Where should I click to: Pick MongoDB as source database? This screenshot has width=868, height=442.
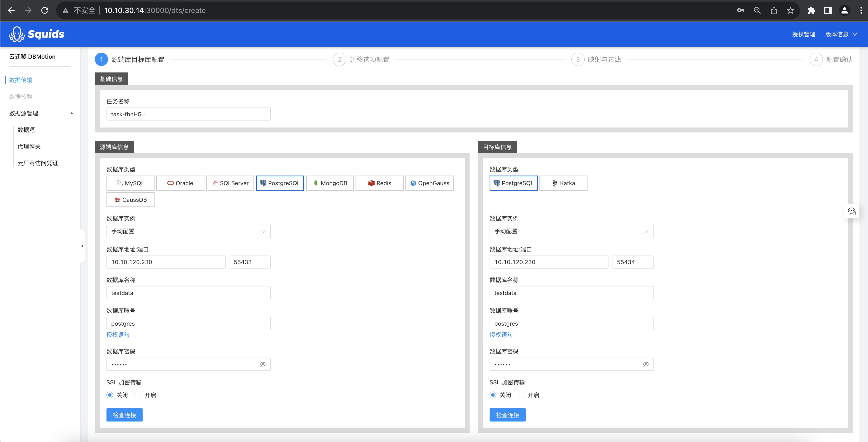click(330, 183)
